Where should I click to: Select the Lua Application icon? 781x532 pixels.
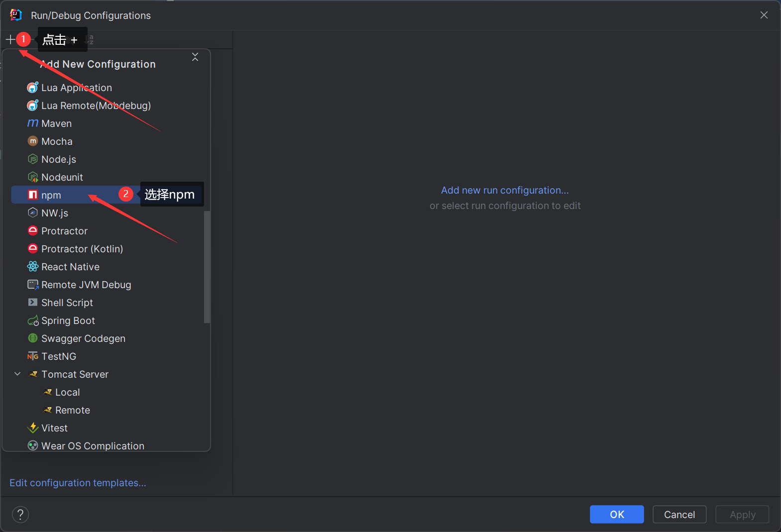[33, 88]
